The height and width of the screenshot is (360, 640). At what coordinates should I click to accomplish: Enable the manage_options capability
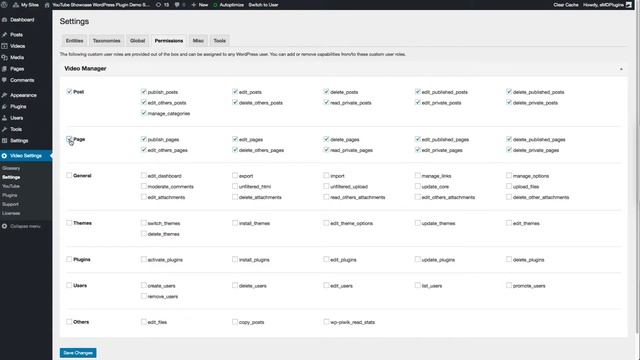pos(509,175)
